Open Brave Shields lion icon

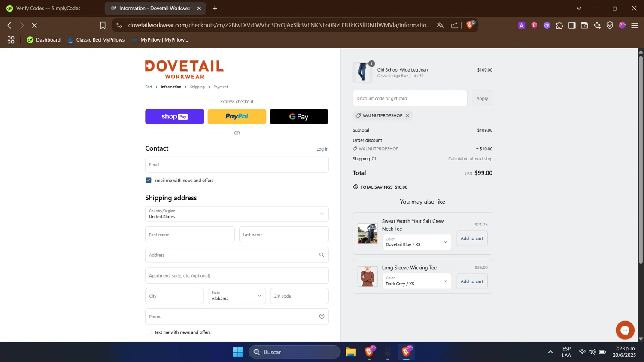coord(470,24)
